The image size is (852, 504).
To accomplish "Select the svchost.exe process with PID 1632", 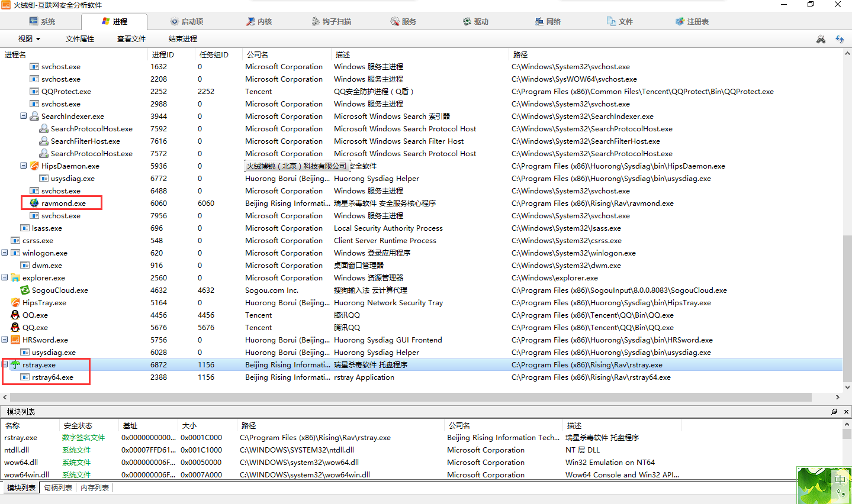I will tap(421, 67).
